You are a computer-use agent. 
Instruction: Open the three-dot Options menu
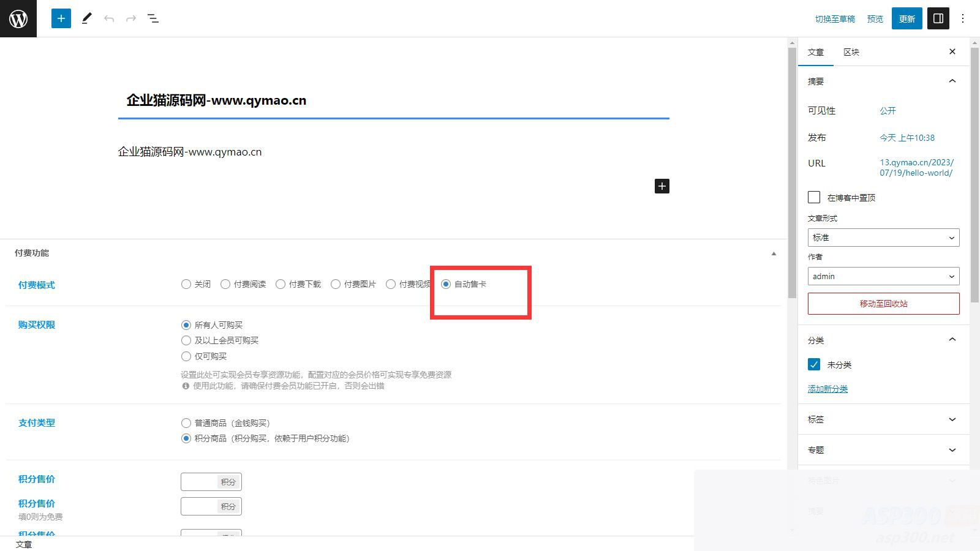(x=962, y=18)
